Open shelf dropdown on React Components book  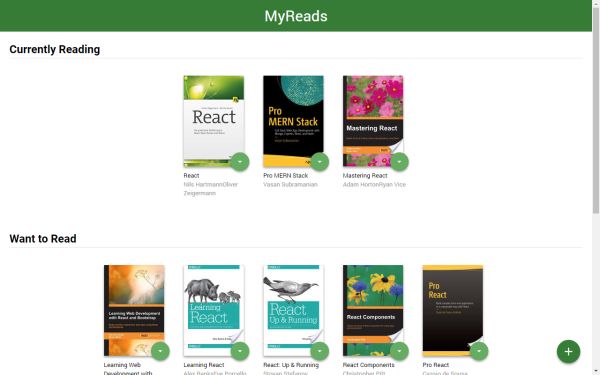[x=399, y=351]
